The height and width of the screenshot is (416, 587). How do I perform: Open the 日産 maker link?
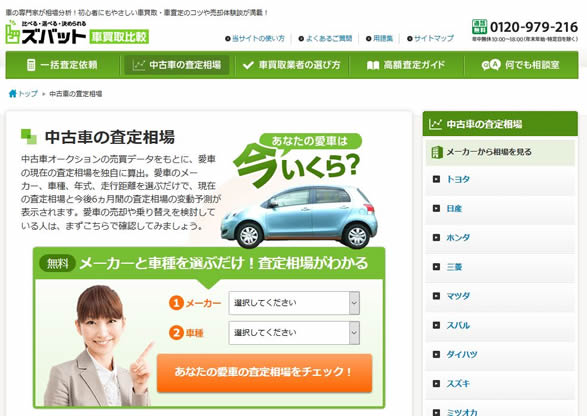454,209
